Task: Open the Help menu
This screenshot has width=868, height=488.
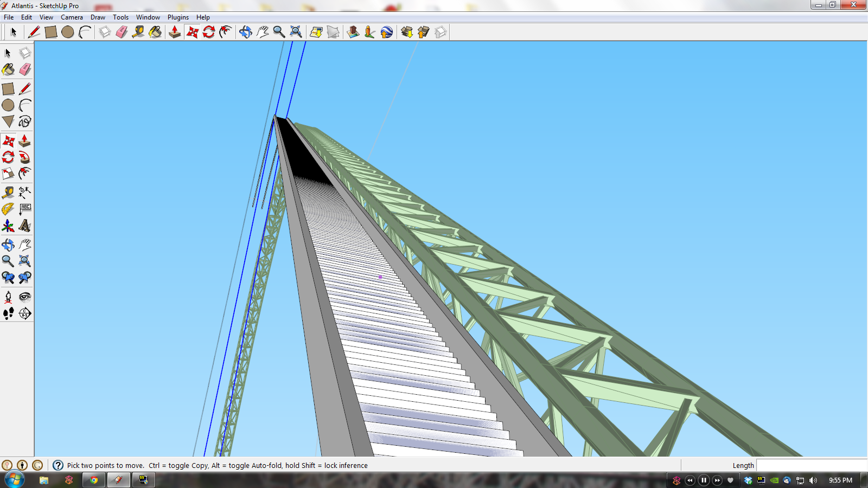Action: [x=203, y=17]
